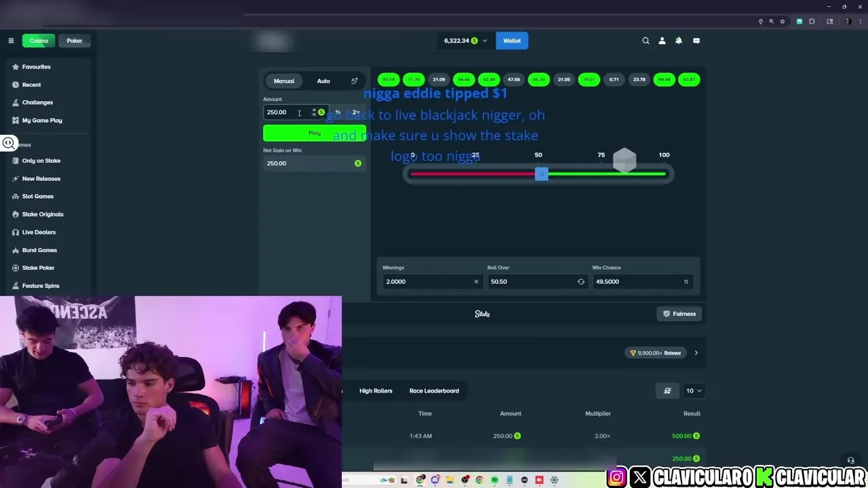This screenshot has height=488, width=868.
Task: Click the blue dice slider handle
Action: pyautogui.click(x=541, y=174)
